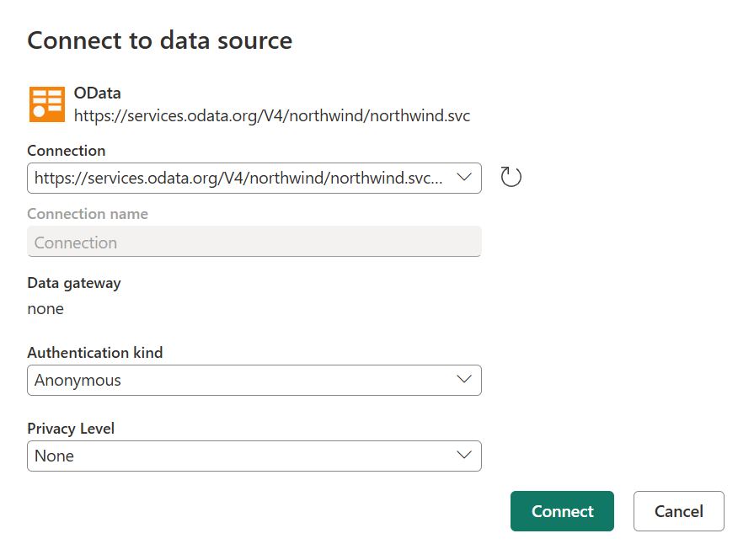
Task: Open the Privacy Level dropdown arrow
Action: (463, 456)
